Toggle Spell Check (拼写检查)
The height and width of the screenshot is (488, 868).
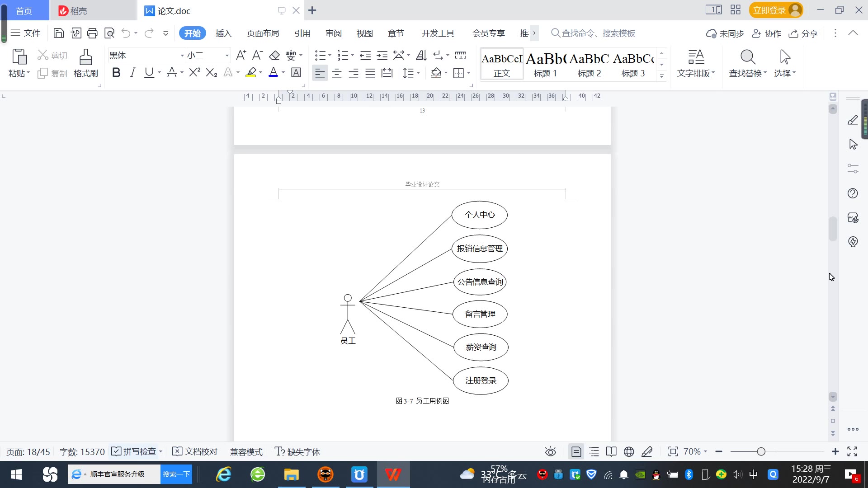(134, 451)
